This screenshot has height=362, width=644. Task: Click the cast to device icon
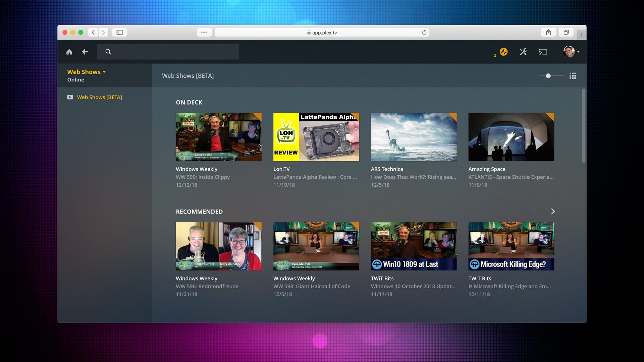click(543, 52)
